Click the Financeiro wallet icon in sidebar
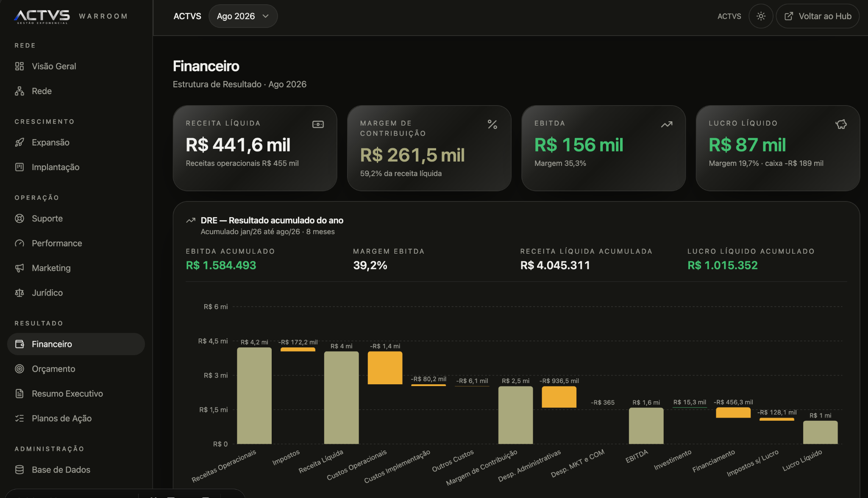The width and height of the screenshot is (868, 498). [x=19, y=344]
